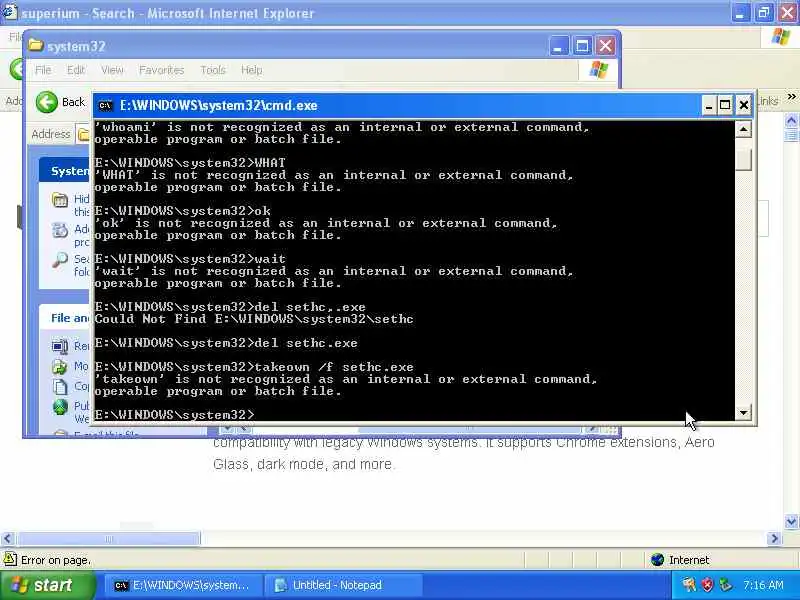This screenshot has width=800, height=600.
Task: Open the first system tray icon
Action: pyautogui.click(x=689, y=585)
